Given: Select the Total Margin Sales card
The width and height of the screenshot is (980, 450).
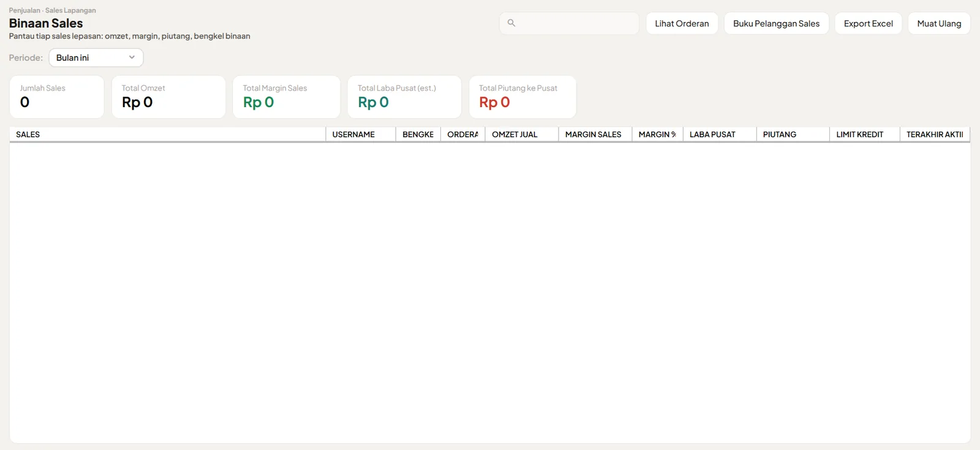Looking at the screenshot, I should 287,97.
